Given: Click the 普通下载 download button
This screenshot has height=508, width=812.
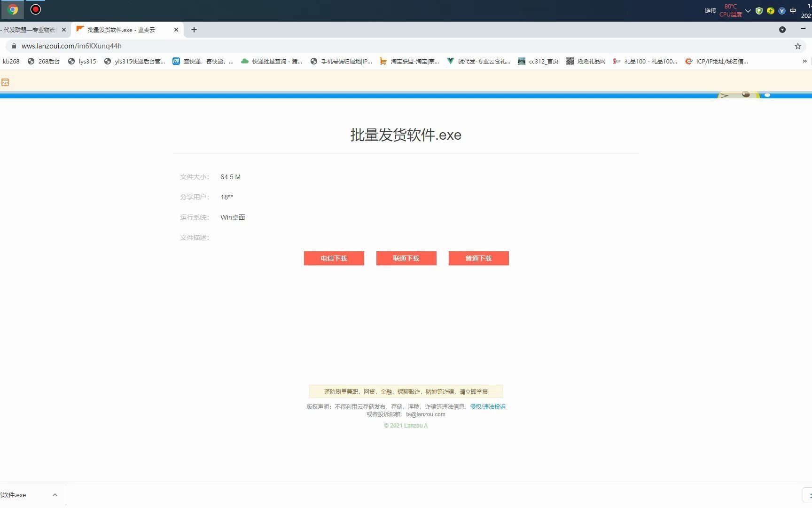Looking at the screenshot, I should (478, 258).
